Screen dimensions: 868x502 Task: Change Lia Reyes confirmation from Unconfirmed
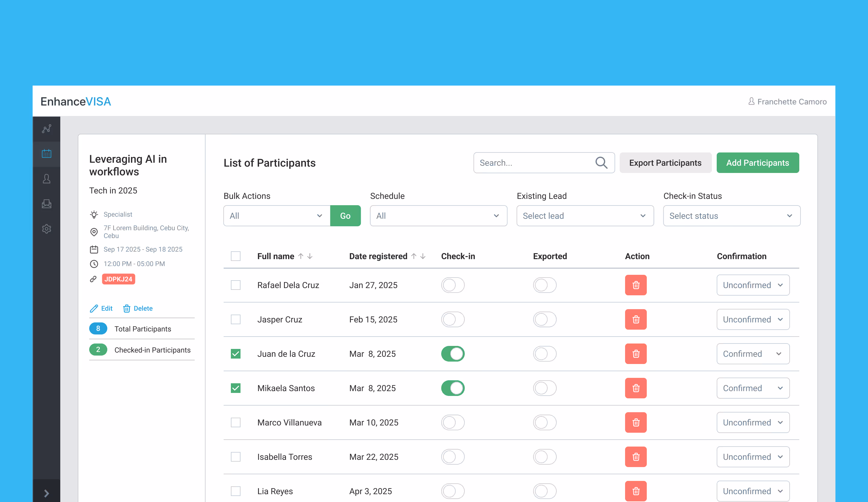753,491
